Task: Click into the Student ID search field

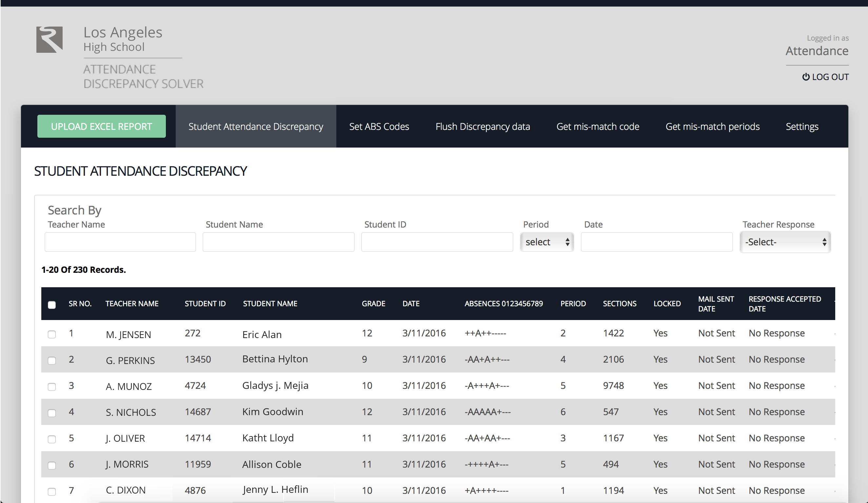Action: [437, 242]
